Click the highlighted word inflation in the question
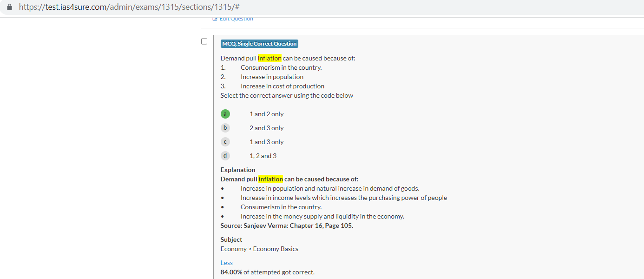 click(x=269, y=58)
